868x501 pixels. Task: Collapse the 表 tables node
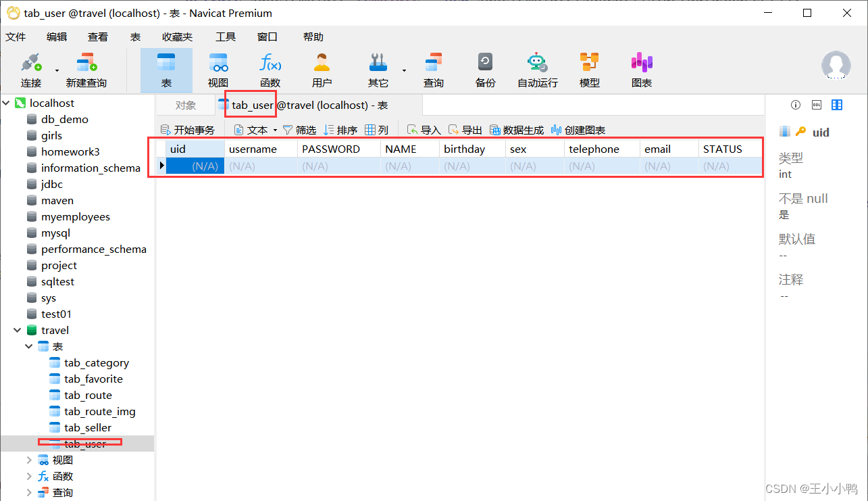coord(28,346)
